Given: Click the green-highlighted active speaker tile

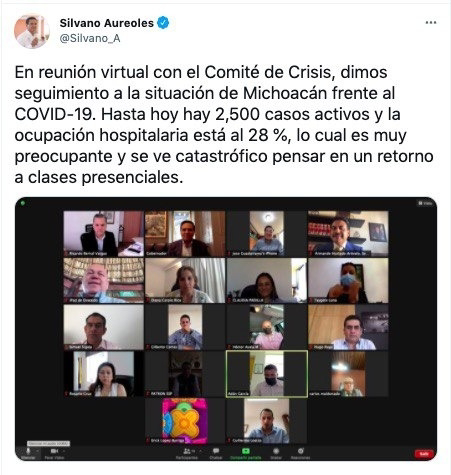Looking at the screenshot, I should (x=267, y=374).
